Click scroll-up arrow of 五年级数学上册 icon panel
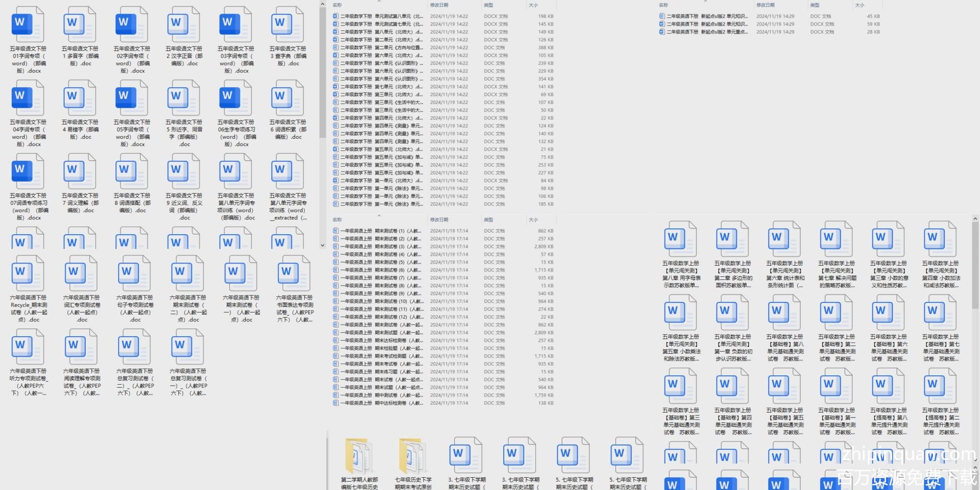 click(975, 219)
